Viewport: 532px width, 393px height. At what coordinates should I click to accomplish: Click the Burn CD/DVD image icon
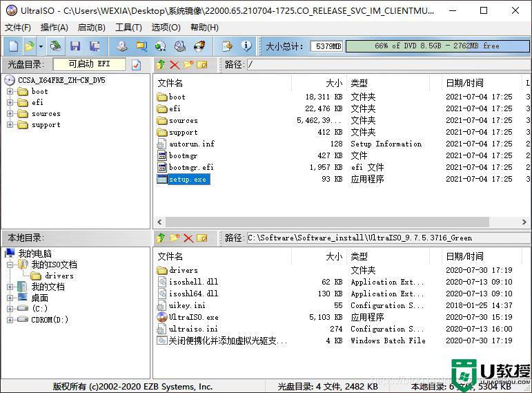(x=199, y=46)
